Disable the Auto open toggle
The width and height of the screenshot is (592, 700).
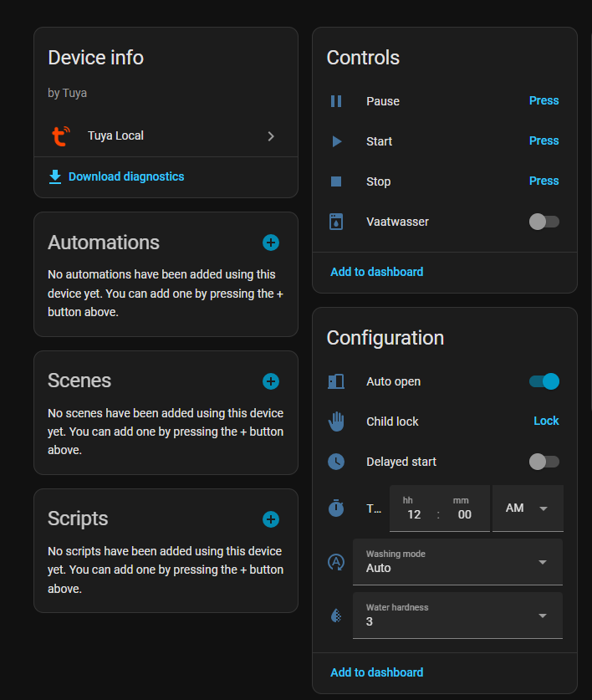click(544, 381)
